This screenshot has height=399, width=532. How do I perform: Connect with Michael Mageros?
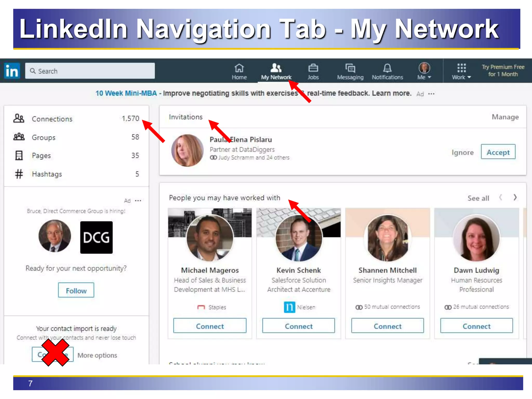point(210,326)
